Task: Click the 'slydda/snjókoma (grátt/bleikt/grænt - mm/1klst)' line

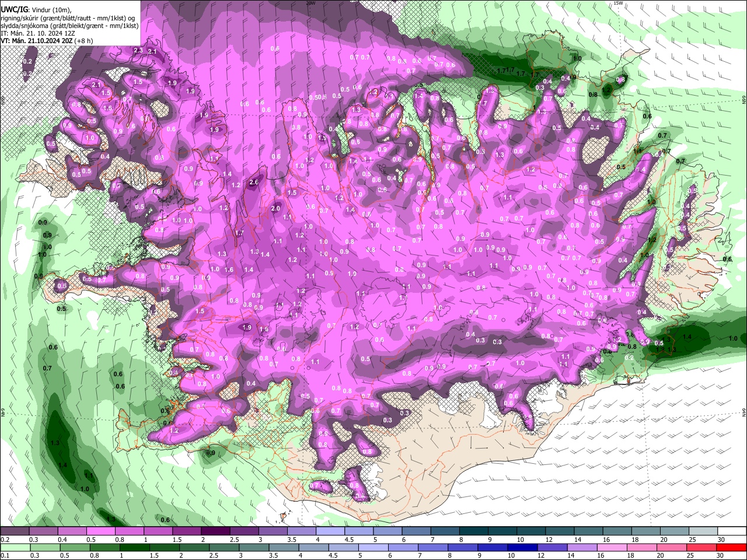Action: (x=70, y=26)
